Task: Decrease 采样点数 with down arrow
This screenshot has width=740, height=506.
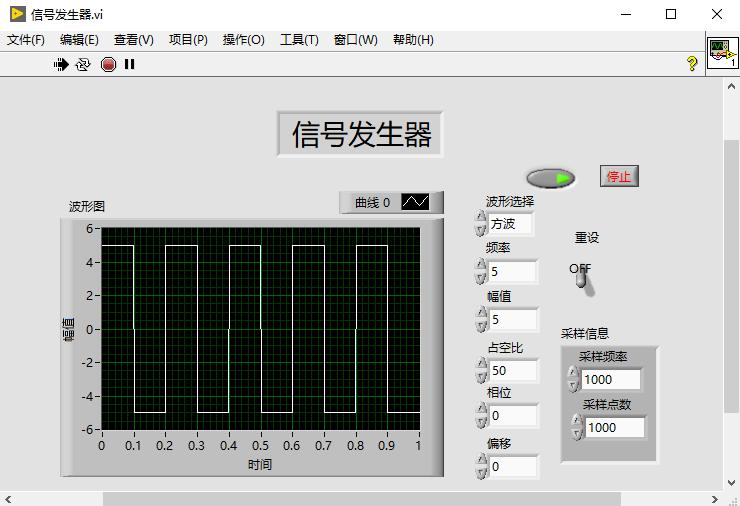Action: [x=577, y=434]
